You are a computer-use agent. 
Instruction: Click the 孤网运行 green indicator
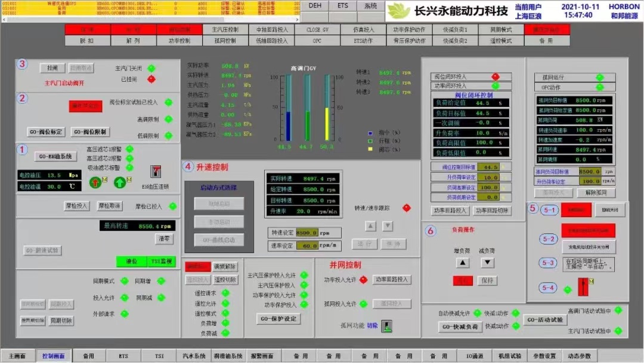point(599,78)
